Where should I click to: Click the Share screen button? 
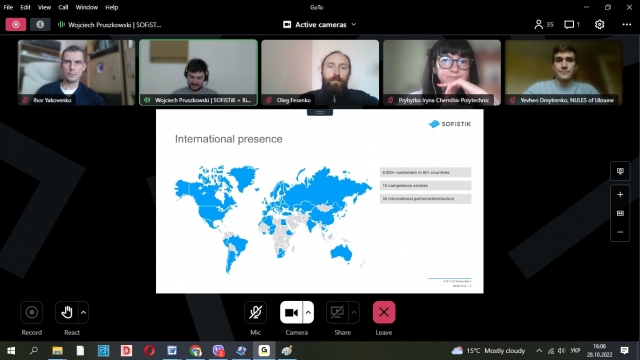(337, 313)
